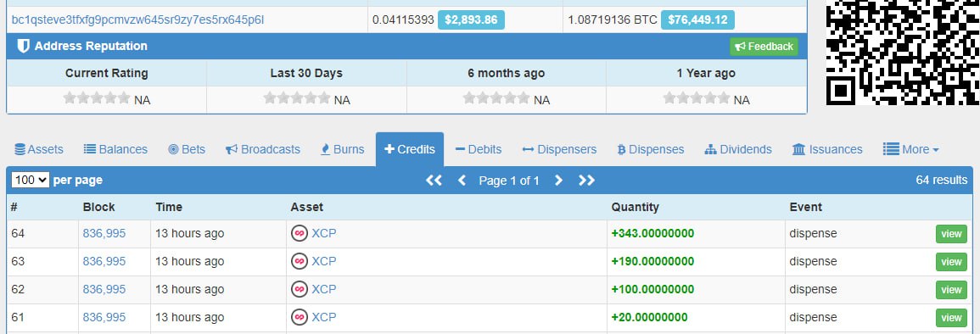Click the Page 1 of 1 indicator

pos(509,181)
